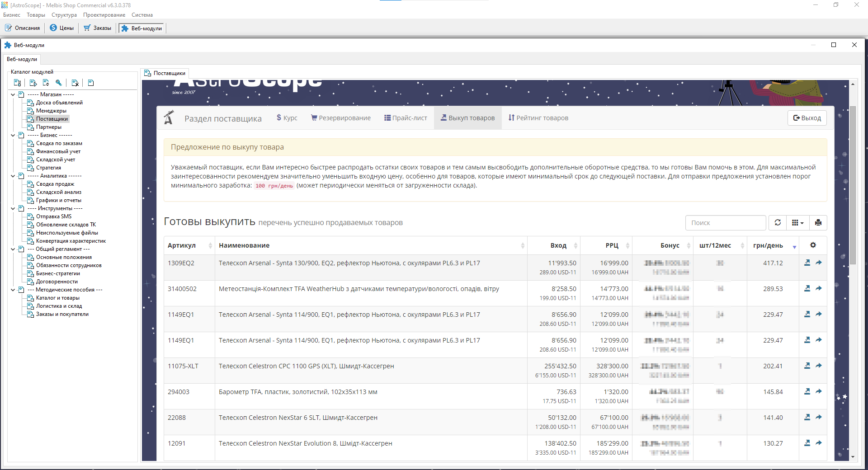Screen dimensions: 868x470
Task: Click the run module icon in catalog toolbar
Action: point(33,83)
